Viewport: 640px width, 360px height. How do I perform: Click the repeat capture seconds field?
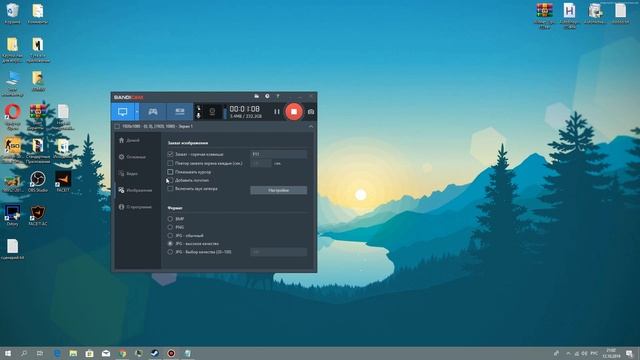pos(261,163)
